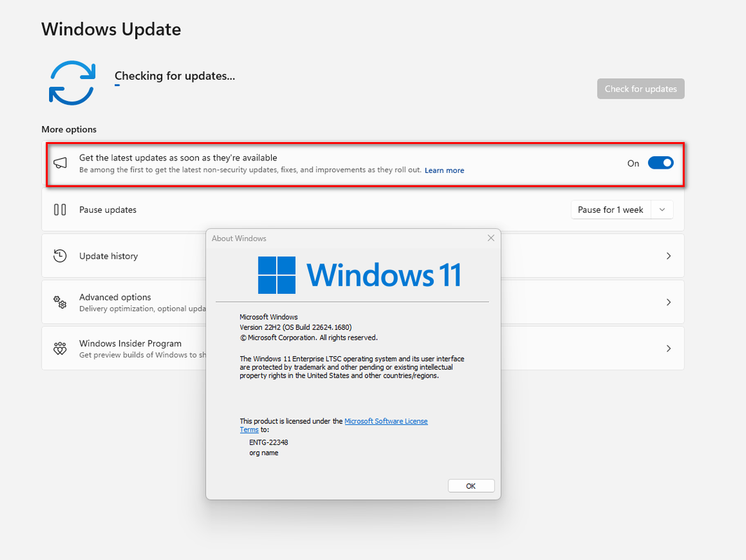Expand Windows Insider Program with its chevron
This screenshot has width=746, height=560.
click(668, 349)
